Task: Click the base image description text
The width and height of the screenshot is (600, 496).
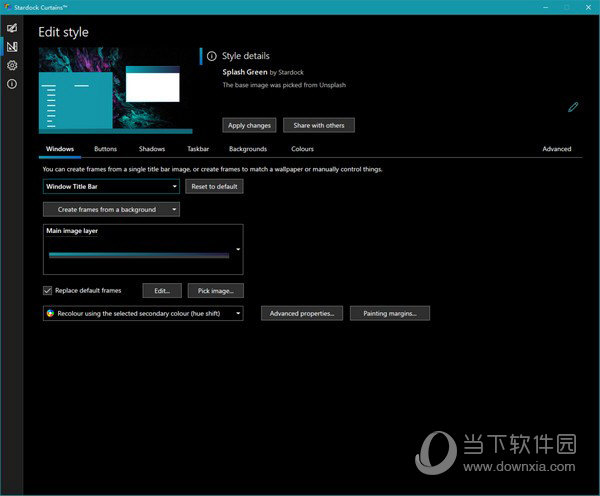Action: [284, 85]
